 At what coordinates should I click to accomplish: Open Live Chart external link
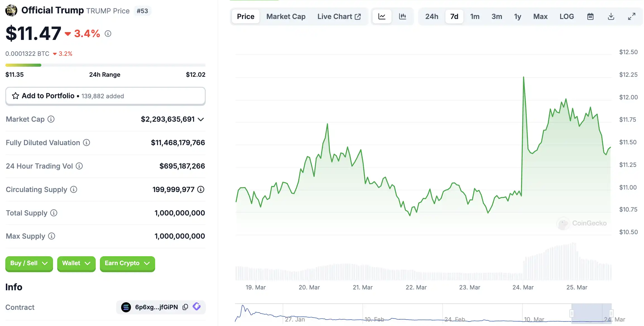[339, 16]
